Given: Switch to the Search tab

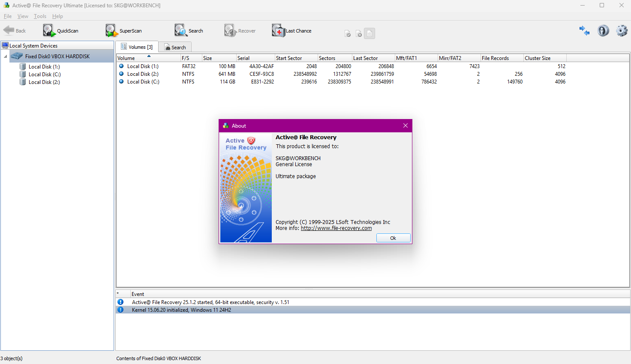Looking at the screenshot, I should click(175, 47).
